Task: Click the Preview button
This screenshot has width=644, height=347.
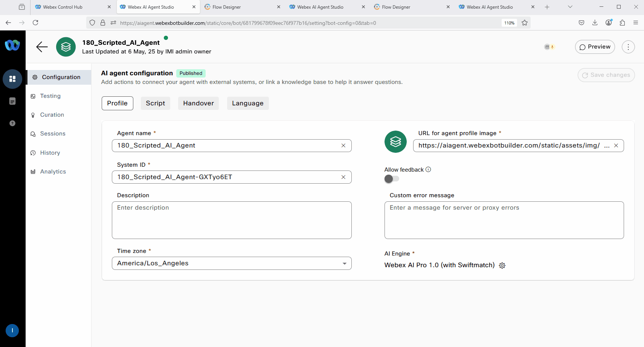Action: click(595, 47)
